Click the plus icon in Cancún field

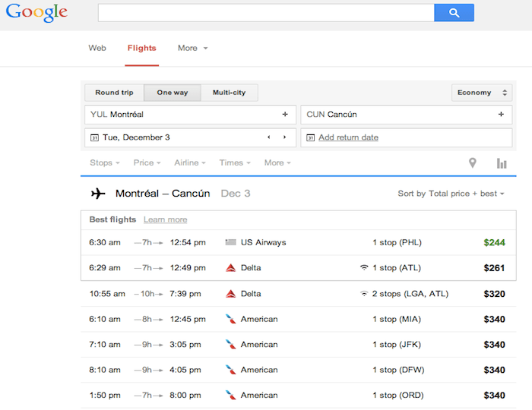(501, 115)
